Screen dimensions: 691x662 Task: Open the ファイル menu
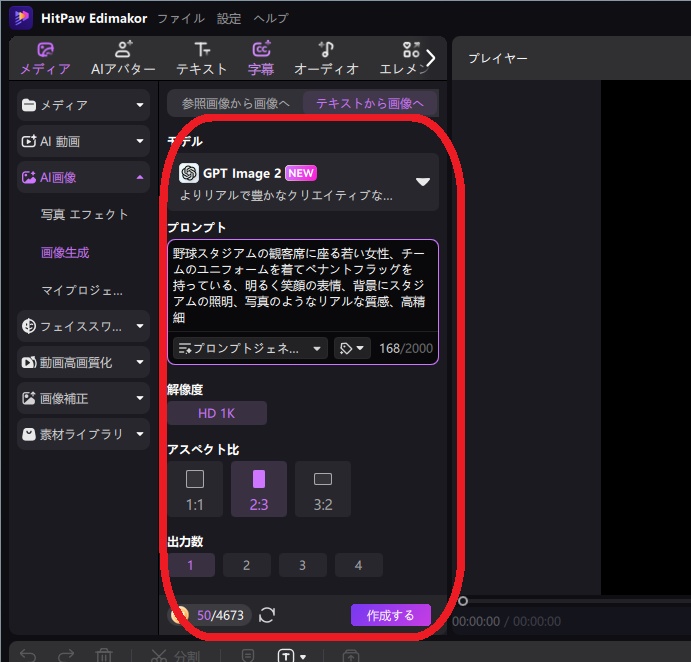pyautogui.click(x=181, y=18)
